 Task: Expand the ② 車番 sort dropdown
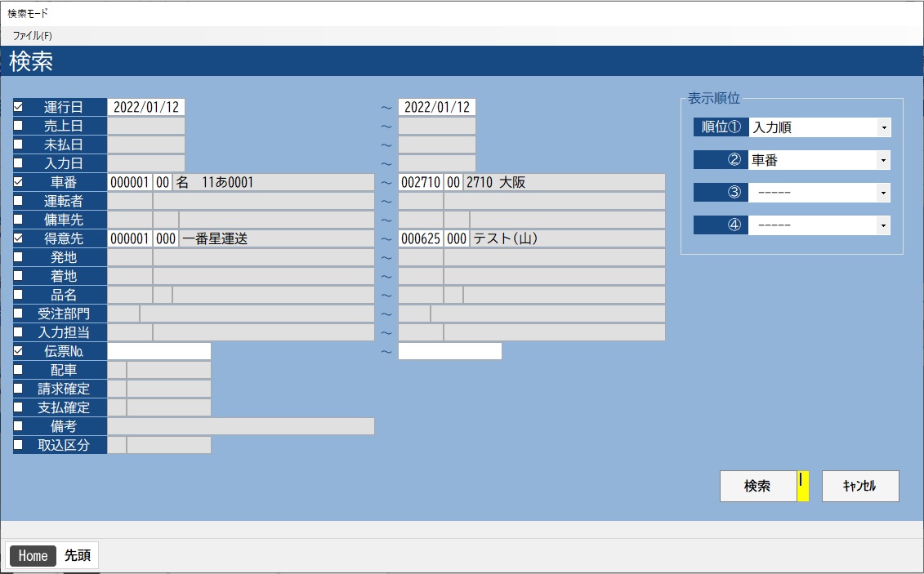(883, 161)
